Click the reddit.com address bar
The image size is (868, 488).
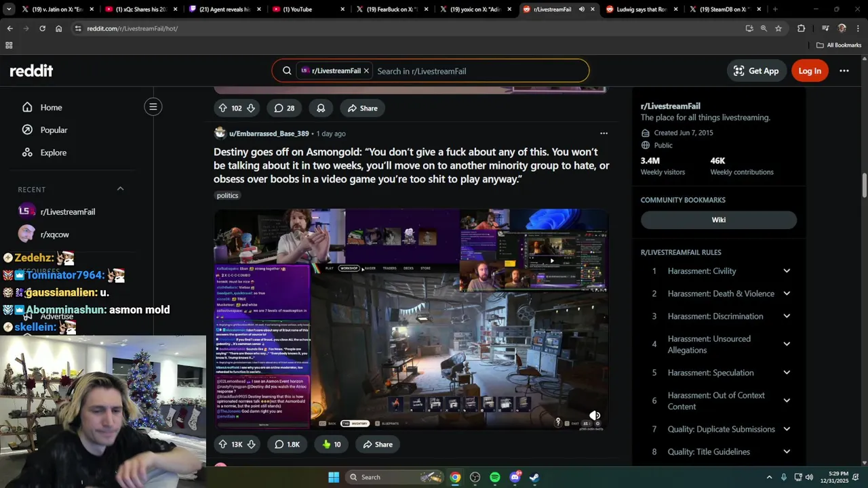(x=407, y=28)
